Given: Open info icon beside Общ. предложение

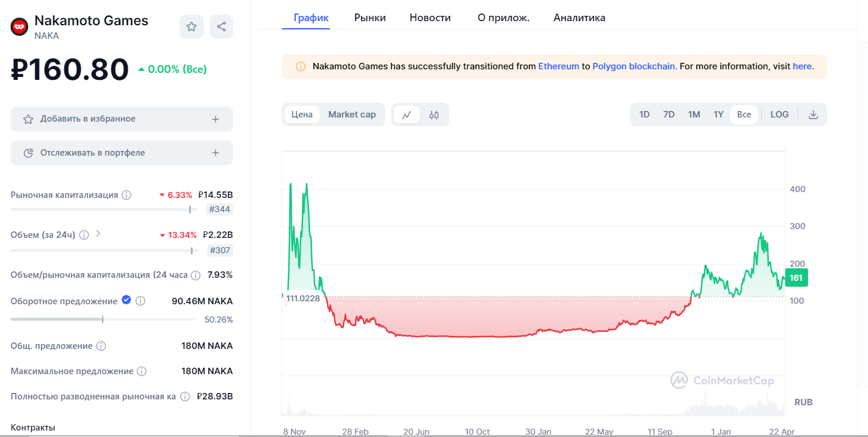Looking at the screenshot, I should click(x=101, y=346).
